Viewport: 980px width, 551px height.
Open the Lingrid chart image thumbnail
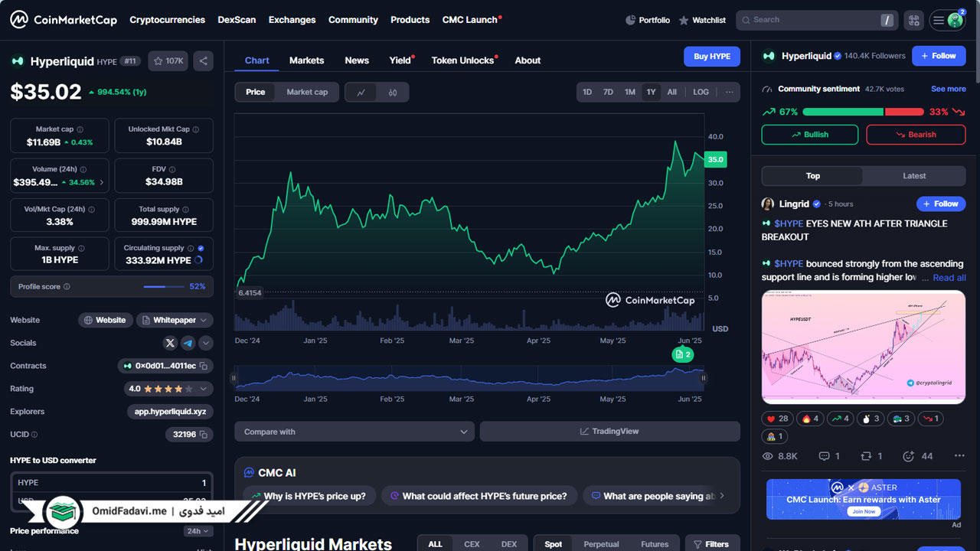click(x=864, y=347)
